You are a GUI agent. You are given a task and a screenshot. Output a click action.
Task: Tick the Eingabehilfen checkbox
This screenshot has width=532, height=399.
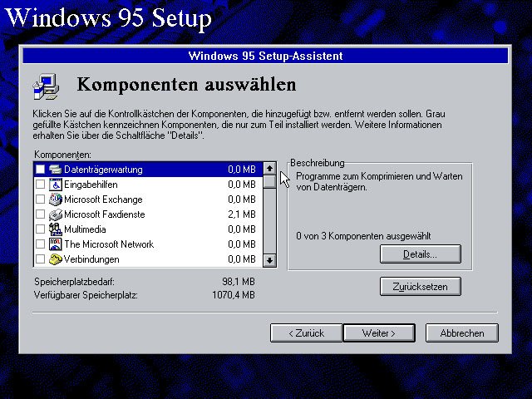tap(40, 185)
